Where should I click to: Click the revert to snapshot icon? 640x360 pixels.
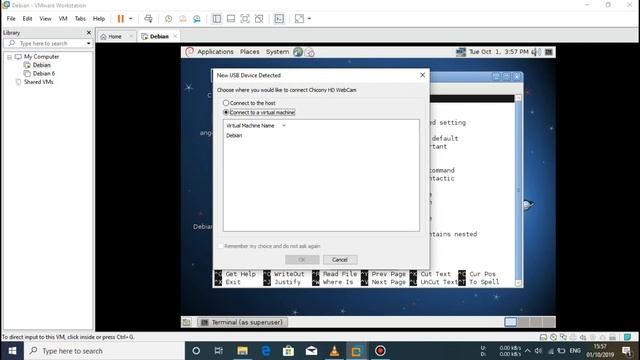point(182,19)
